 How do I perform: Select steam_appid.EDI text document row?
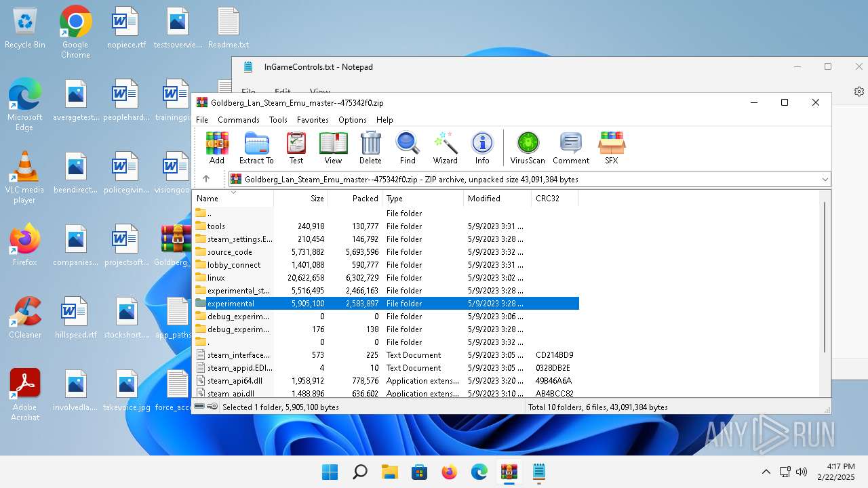[x=386, y=367]
